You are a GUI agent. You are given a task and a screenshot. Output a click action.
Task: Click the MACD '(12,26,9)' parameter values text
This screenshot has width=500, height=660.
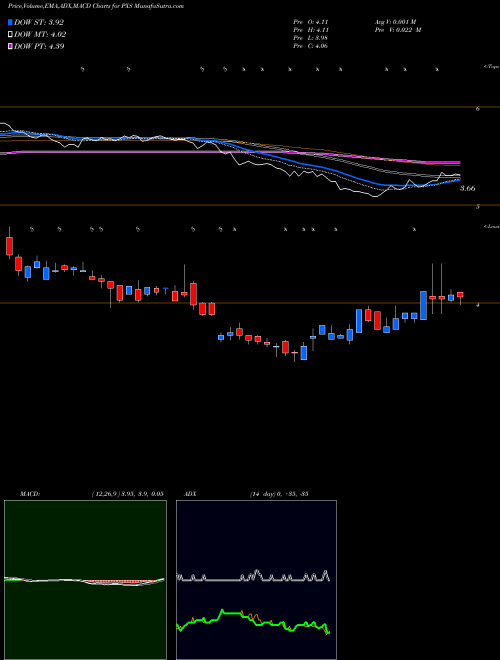click(x=127, y=494)
